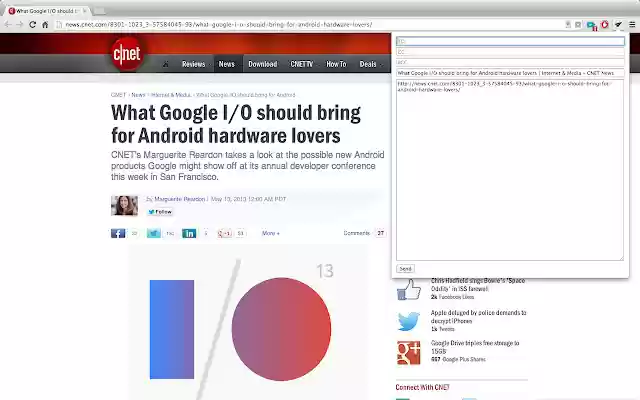Click the Google +1 share button

pyautogui.click(x=224, y=233)
